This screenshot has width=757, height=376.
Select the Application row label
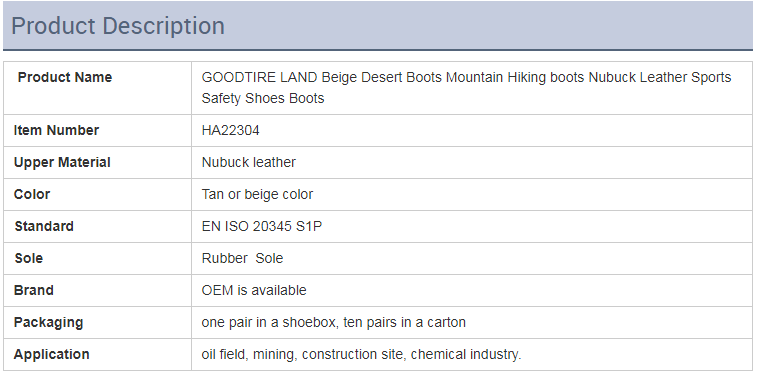pyautogui.click(x=52, y=354)
